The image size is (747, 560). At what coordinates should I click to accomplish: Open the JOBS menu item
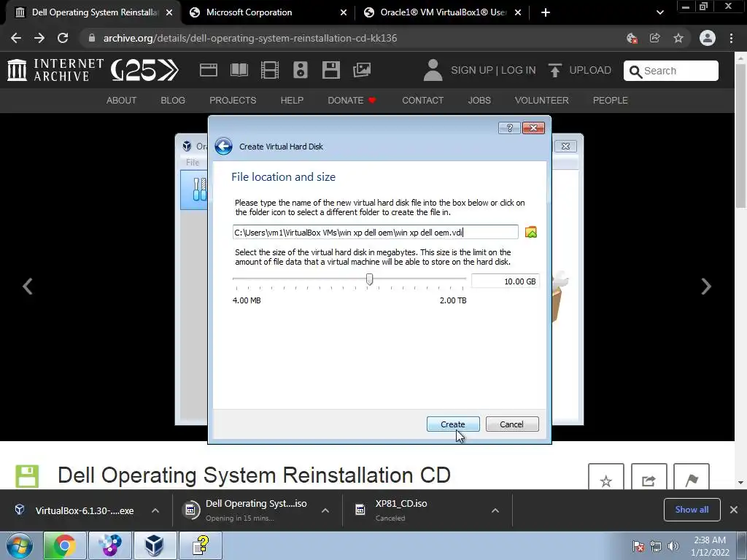point(479,101)
